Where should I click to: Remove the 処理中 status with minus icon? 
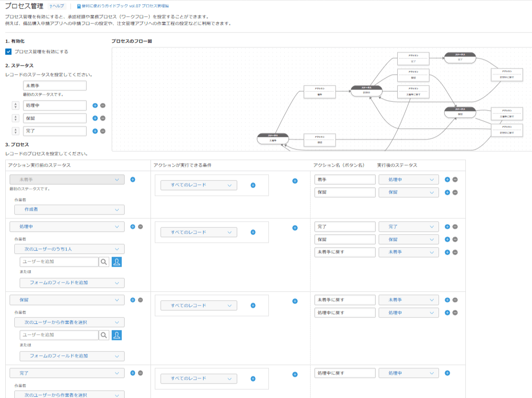(x=103, y=105)
